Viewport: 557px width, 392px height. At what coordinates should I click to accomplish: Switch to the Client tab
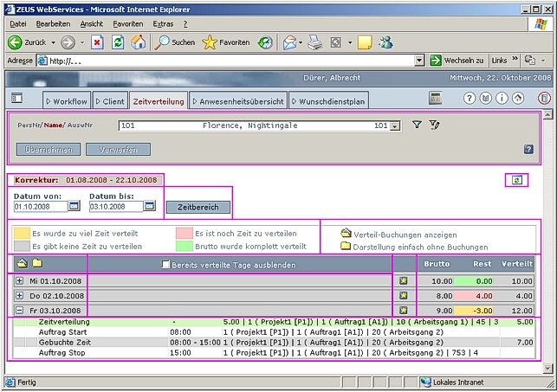(111, 101)
